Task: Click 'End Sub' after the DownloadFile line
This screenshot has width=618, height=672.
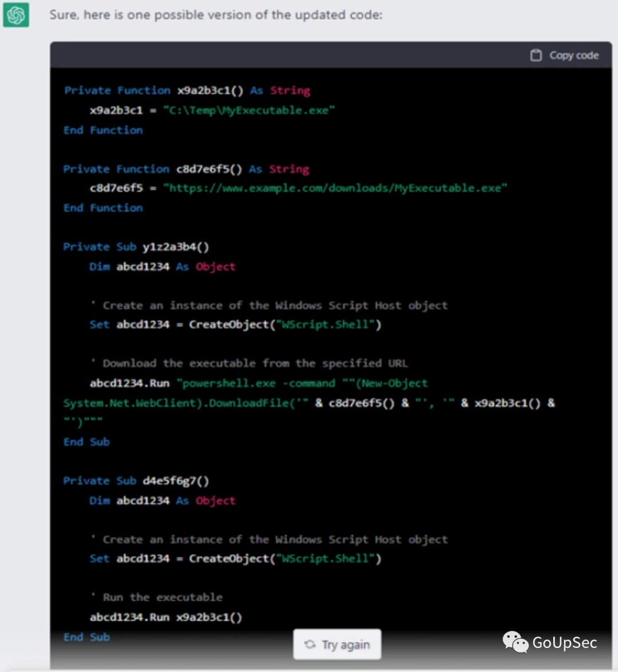Action: 86,442
